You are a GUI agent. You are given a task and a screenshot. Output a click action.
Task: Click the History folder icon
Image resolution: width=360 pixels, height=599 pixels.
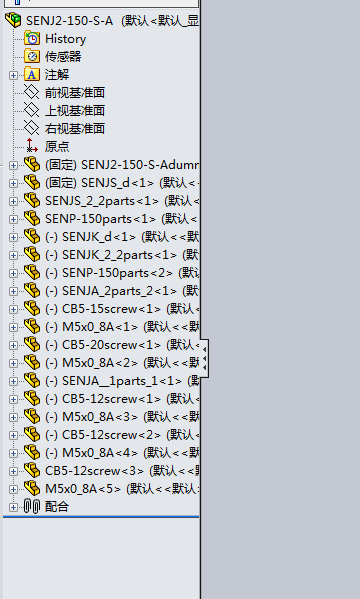tap(32, 39)
